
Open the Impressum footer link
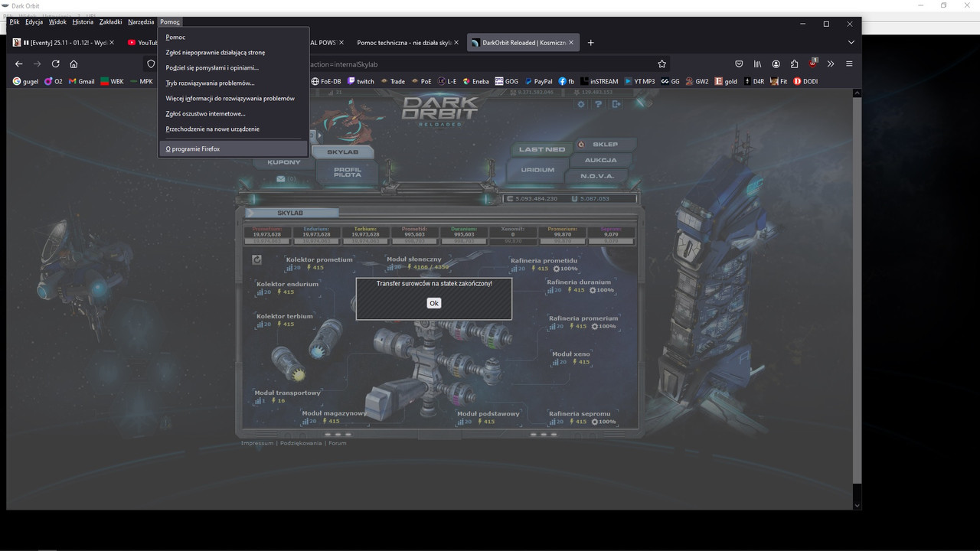tap(257, 443)
